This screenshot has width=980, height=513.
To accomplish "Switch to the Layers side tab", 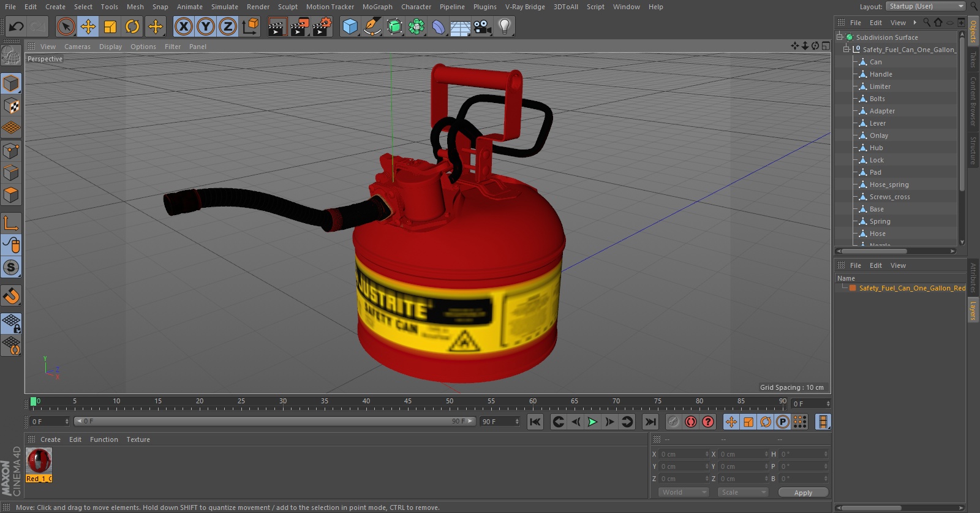I will [973, 311].
